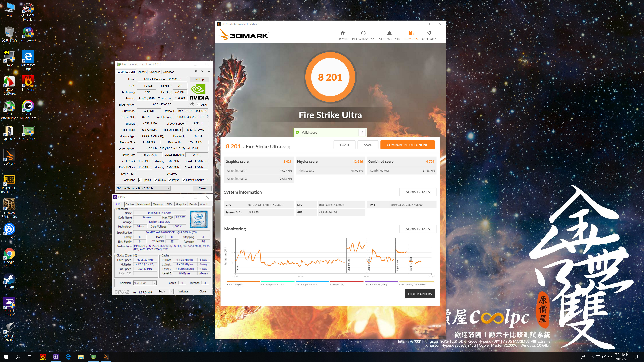644x362 pixels.
Task: Open CPU-Z SPD tab
Action: (x=169, y=204)
